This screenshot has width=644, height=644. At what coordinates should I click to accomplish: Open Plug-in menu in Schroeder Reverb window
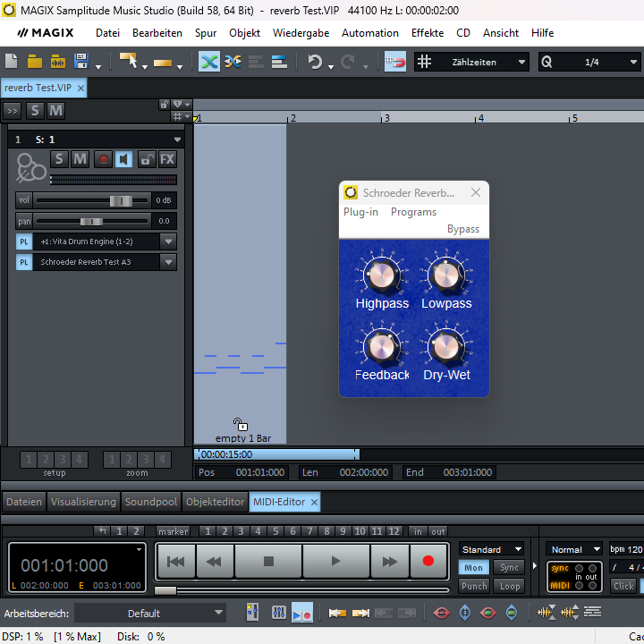[x=360, y=212]
